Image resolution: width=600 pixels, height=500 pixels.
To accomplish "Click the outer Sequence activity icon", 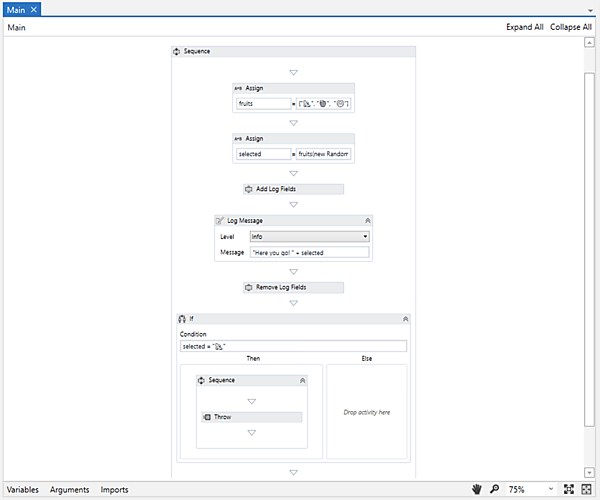I will [176, 51].
